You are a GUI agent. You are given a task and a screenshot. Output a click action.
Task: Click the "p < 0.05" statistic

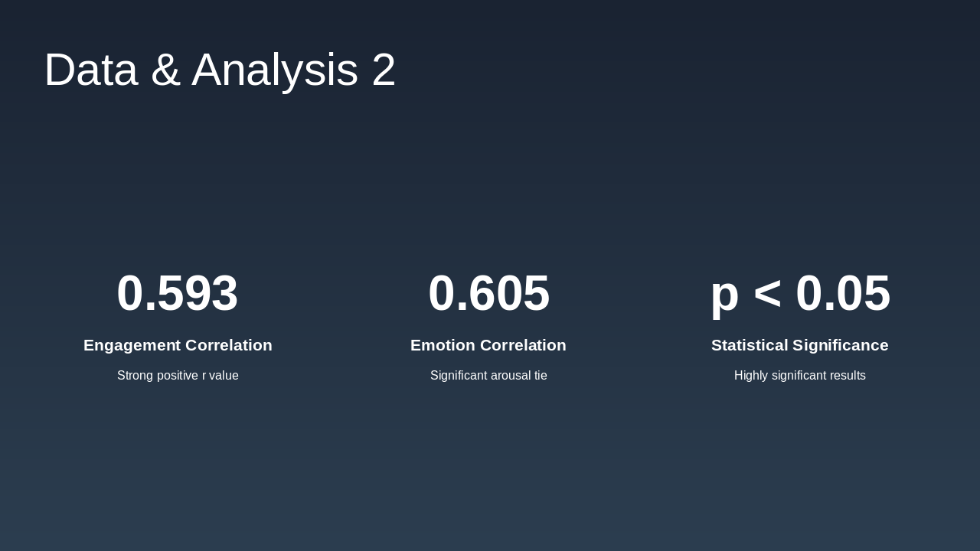(x=800, y=293)
